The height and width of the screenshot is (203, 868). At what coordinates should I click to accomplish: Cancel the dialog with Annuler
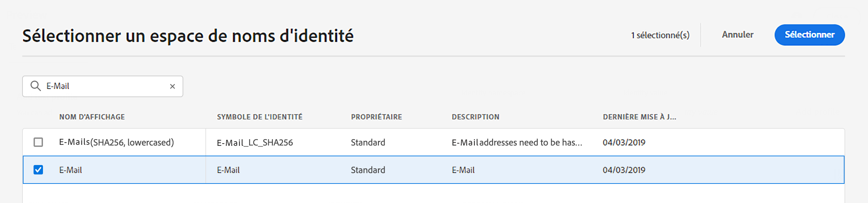click(x=737, y=35)
